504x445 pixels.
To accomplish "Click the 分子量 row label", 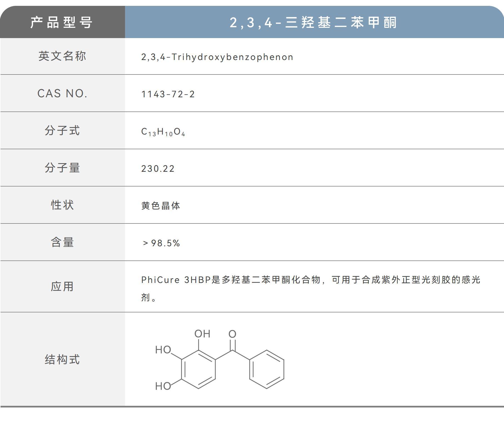I will click(63, 168).
